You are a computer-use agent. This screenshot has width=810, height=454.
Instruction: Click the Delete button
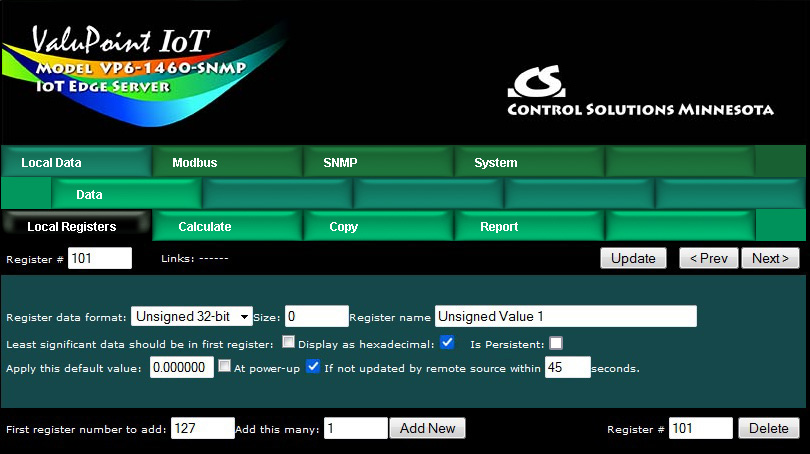tap(769, 428)
